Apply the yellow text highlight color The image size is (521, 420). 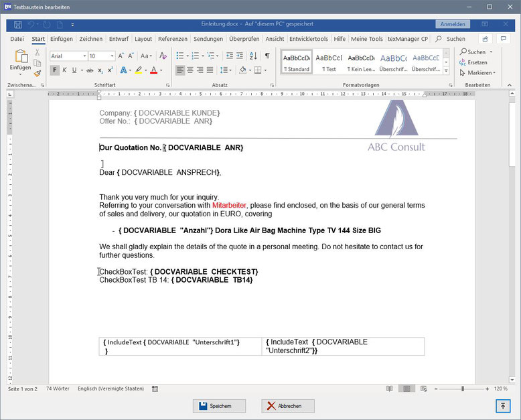pyautogui.click(x=139, y=70)
